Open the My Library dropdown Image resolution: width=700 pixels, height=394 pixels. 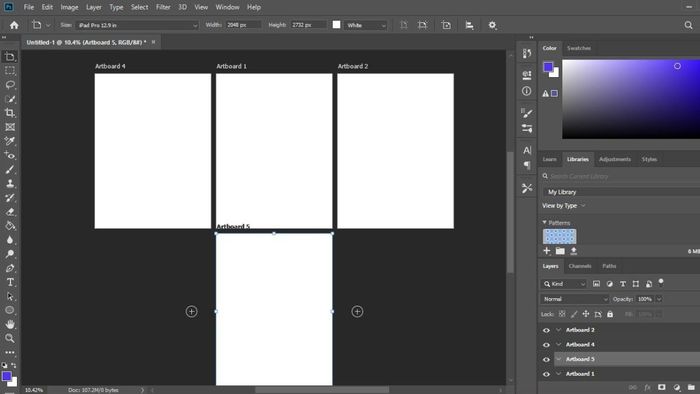pyautogui.click(x=621, y=192)
